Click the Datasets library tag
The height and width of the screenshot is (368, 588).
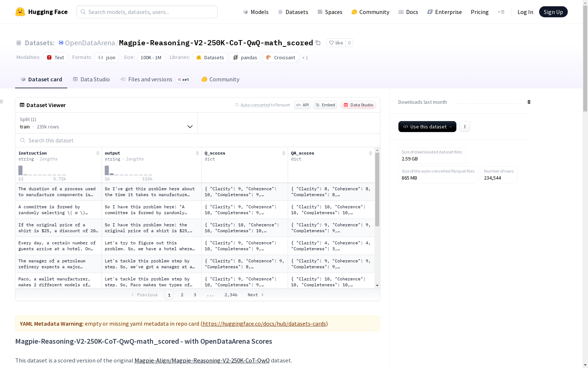coord(210,57)
